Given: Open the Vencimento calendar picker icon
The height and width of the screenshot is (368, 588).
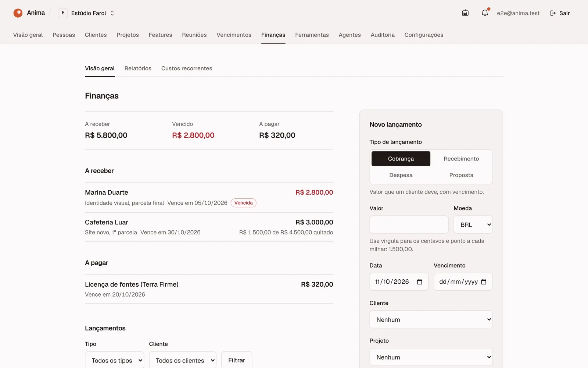Looking at the screenshot, I should click(x=484, y=282).
